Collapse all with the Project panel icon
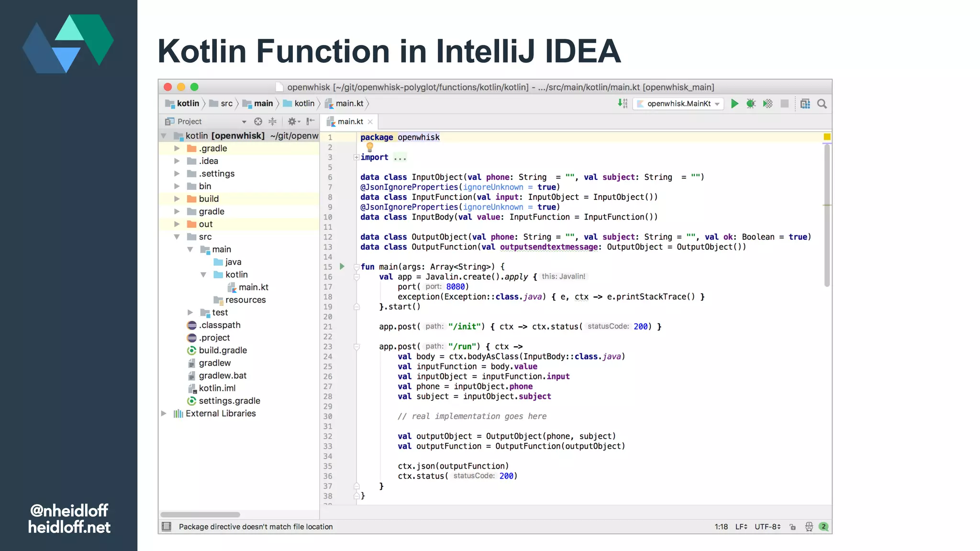The height and width of the screenshot is (551, 980). [273, 121]
